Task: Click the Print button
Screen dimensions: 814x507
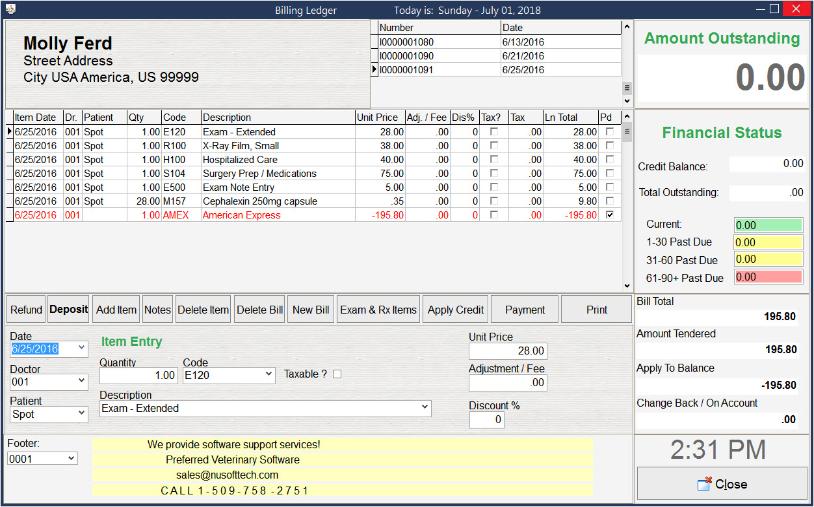Action: (x=597, y=310)
